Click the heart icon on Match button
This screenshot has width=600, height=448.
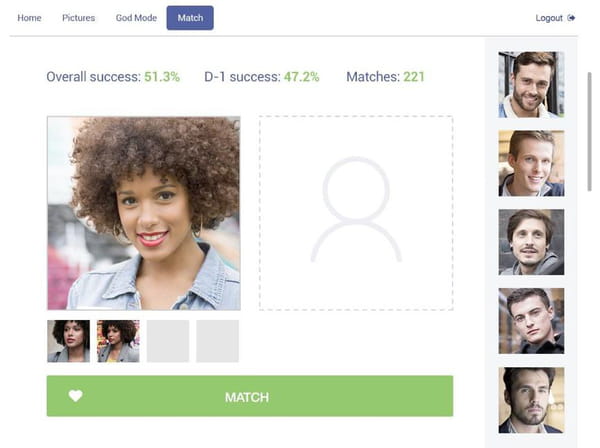point(76,396)
